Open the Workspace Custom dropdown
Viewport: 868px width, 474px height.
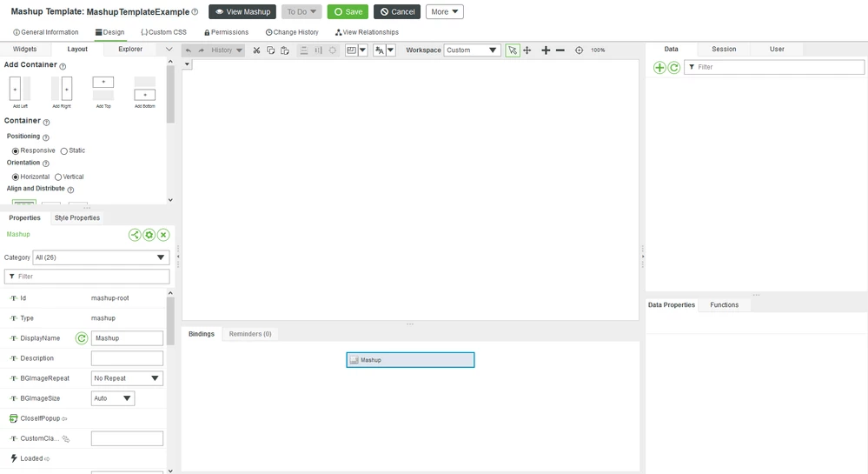(x=472, y=50)
